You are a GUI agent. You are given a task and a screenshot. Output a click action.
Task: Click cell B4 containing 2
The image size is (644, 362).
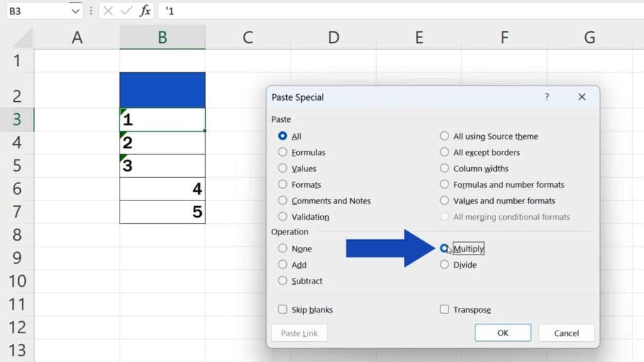(162, 143)
